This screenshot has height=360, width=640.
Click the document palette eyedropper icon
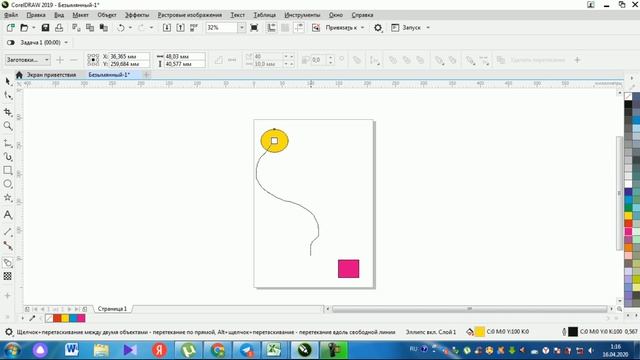coord(32,318)
